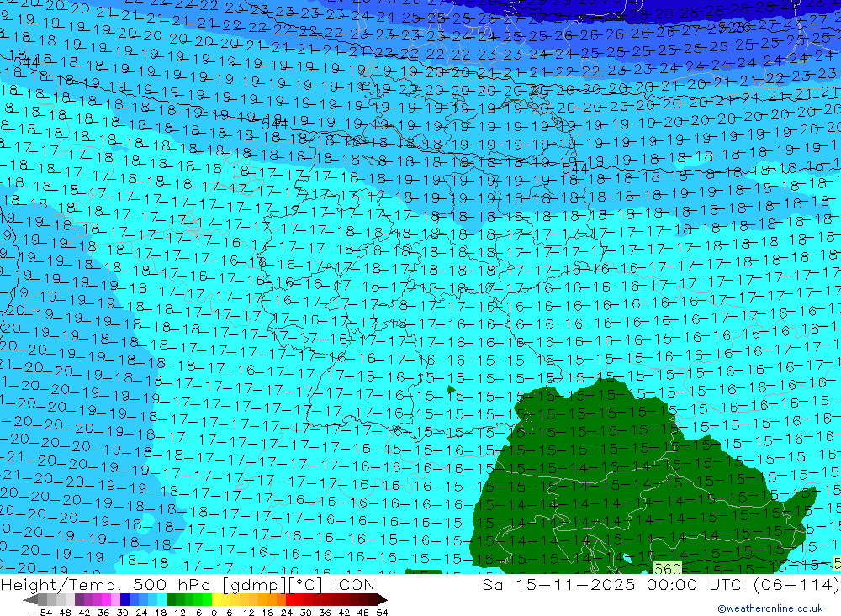Pick the bright yellow legend swatch above 0
The image size is (841, 616).
pos(217,599)
